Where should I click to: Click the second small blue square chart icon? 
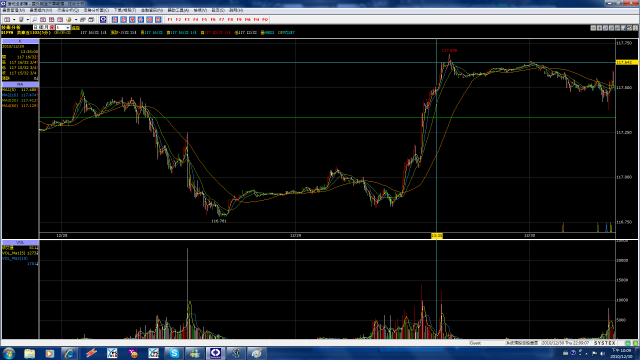click(123, 19)
